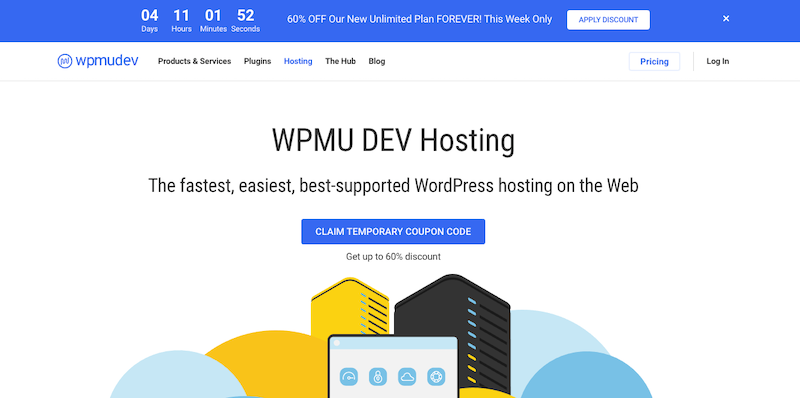Open the Plugins menu item

pyautogui.click(x=258, y=61)
